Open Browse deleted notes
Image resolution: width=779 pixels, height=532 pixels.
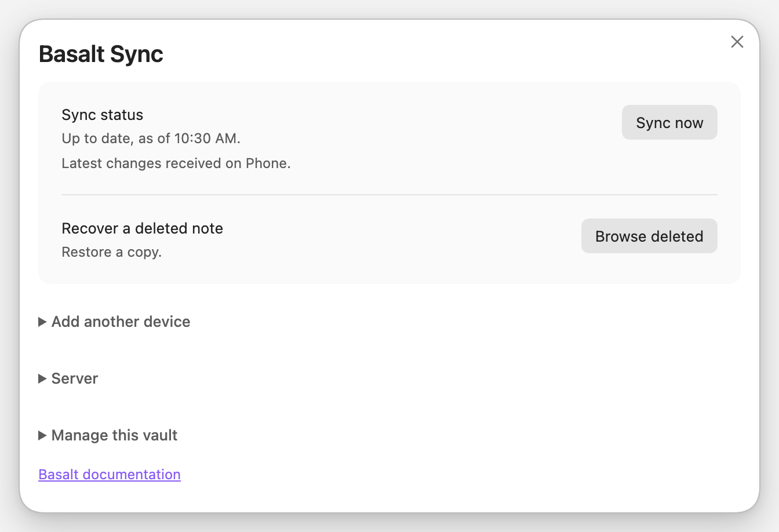coord(649,236)
